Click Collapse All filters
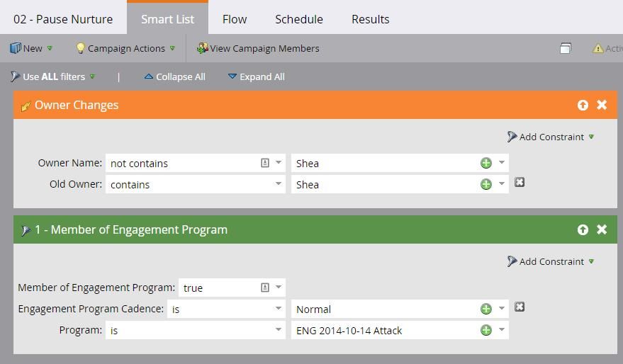The height and width of the screenshot is (364, 623). (x=174, y=76)
